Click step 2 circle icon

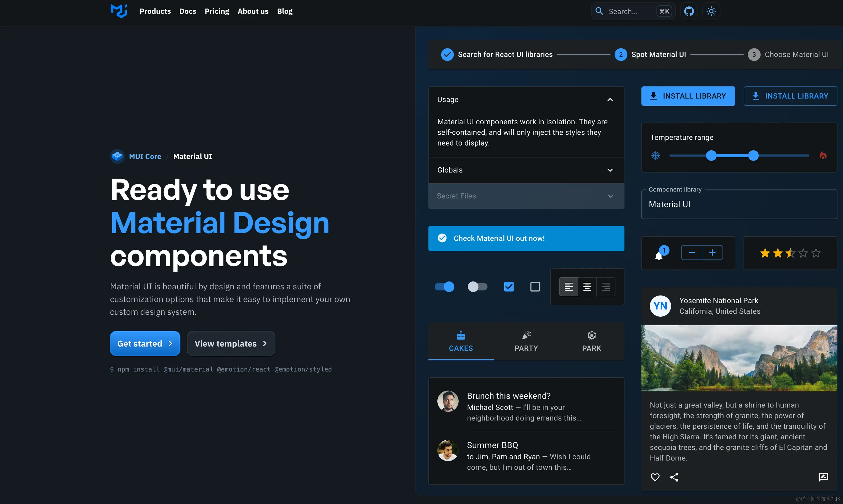click(621, 54)
